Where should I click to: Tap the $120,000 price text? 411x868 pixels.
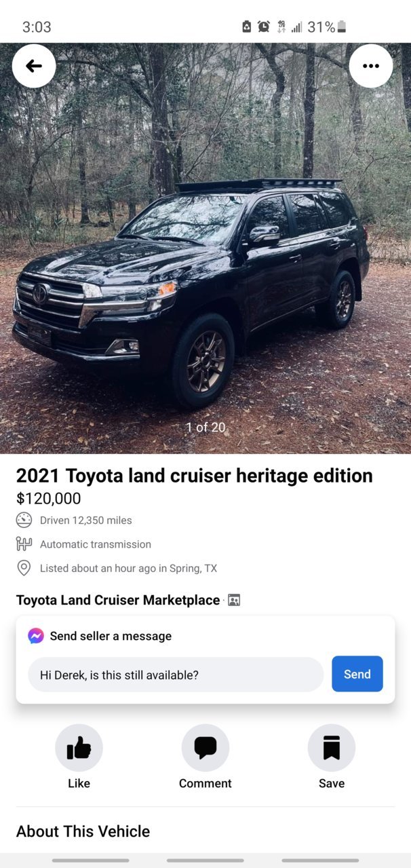pos(49,499)
